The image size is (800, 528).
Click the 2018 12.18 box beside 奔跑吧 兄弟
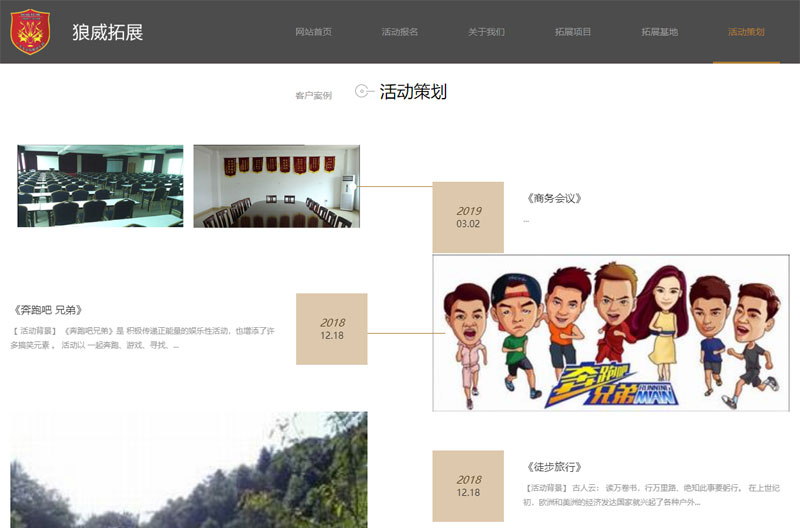[x=332, y=329]
